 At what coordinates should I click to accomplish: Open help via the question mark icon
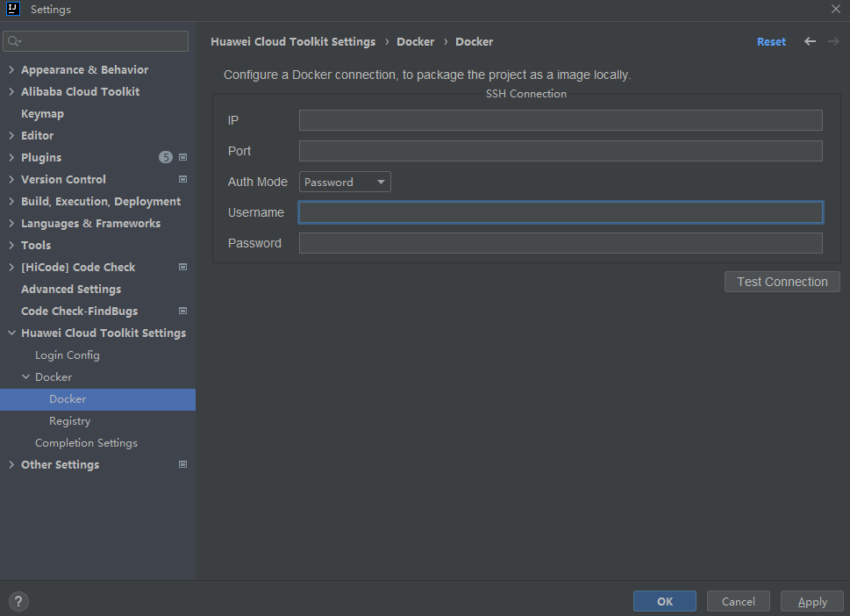18,601
